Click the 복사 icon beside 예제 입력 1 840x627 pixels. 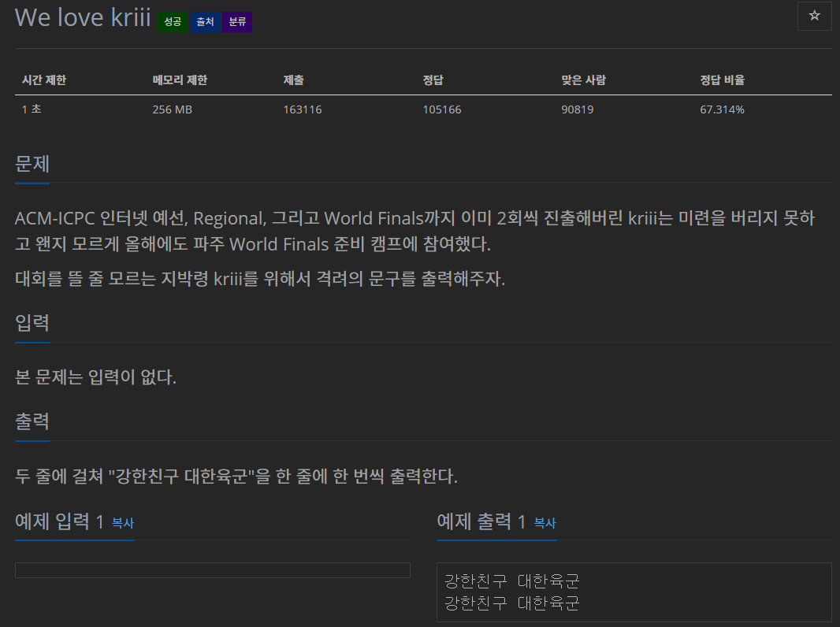click(x=122, y=524)
